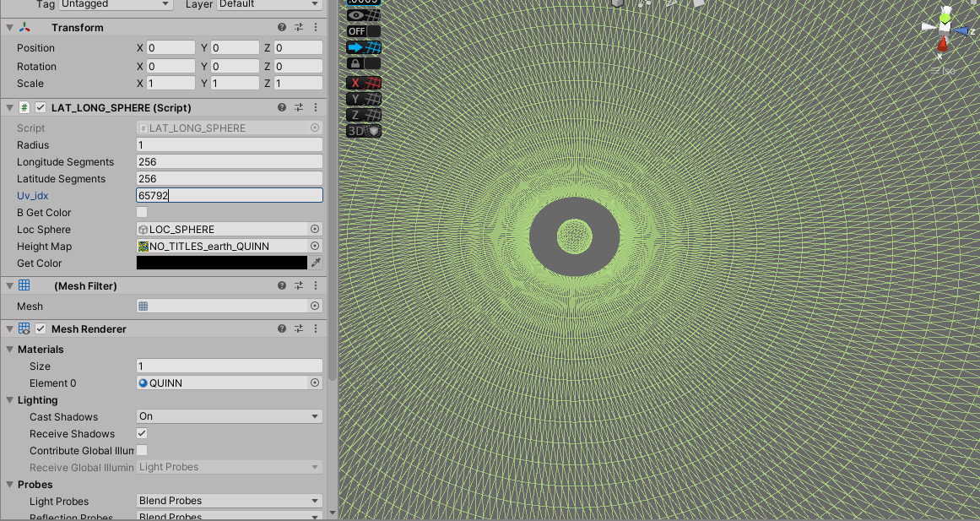
Task: Open the Cast Shadows dropdown
Action: [229, 416]
